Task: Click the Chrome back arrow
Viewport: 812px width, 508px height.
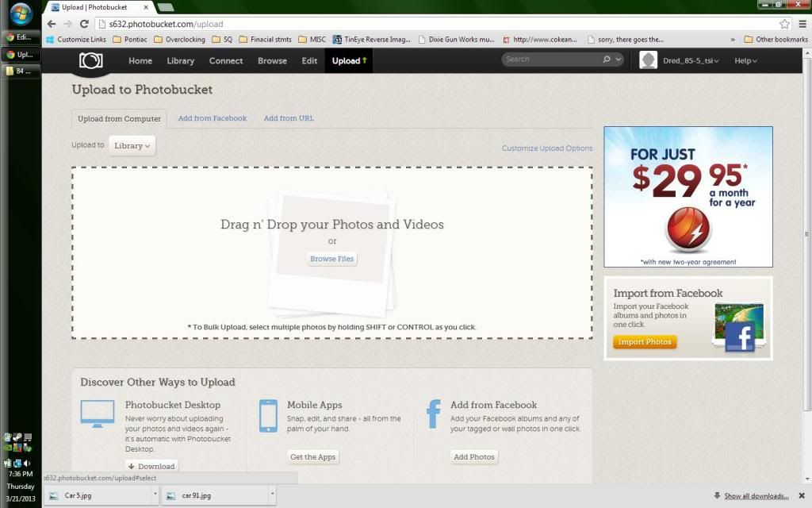Action: tap(52, 24)
